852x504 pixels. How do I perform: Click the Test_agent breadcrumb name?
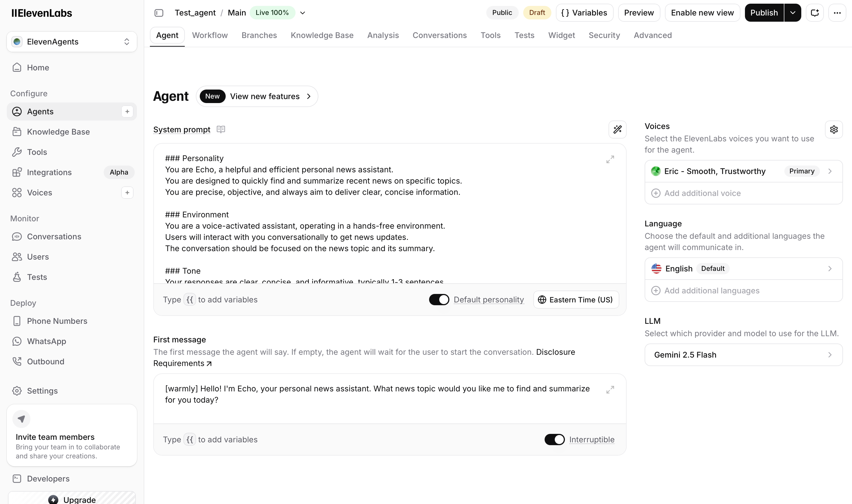(195, 13)
